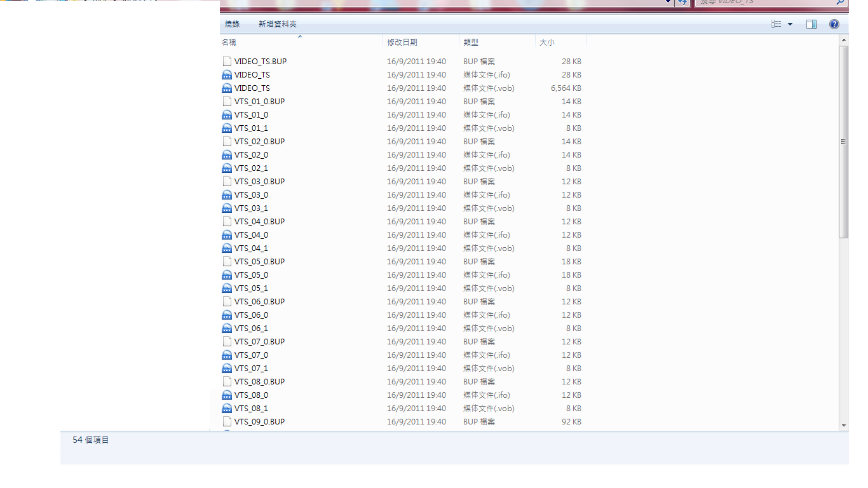The width and height of the screenshot is (868, 488).
Task: Click the VTS_08_0.BUP file icon
Action: tap(227, 382)
